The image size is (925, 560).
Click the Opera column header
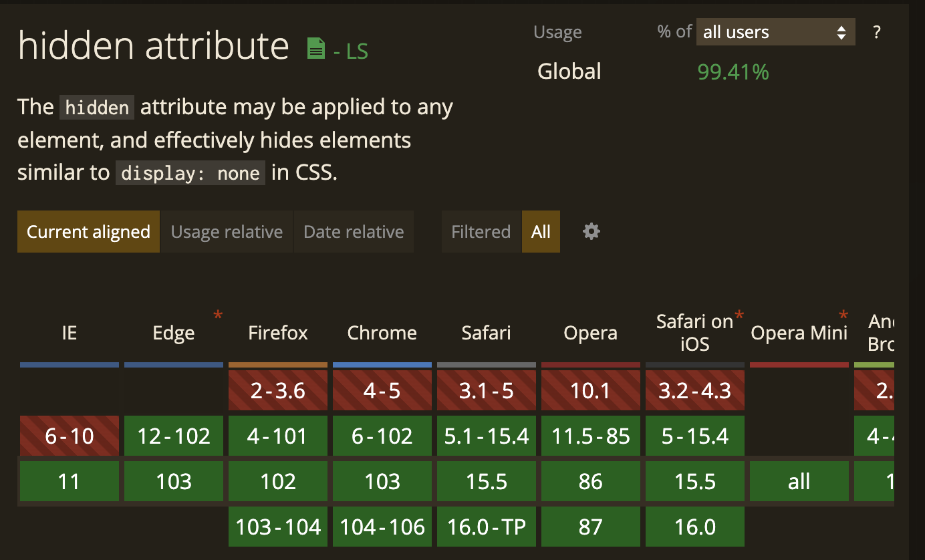coord(591,333)
